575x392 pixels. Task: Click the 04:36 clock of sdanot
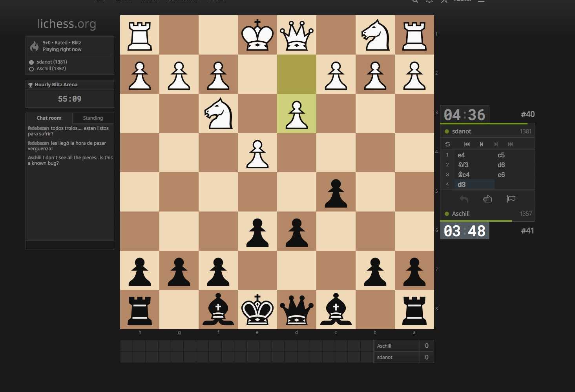(x=465, y=115)
